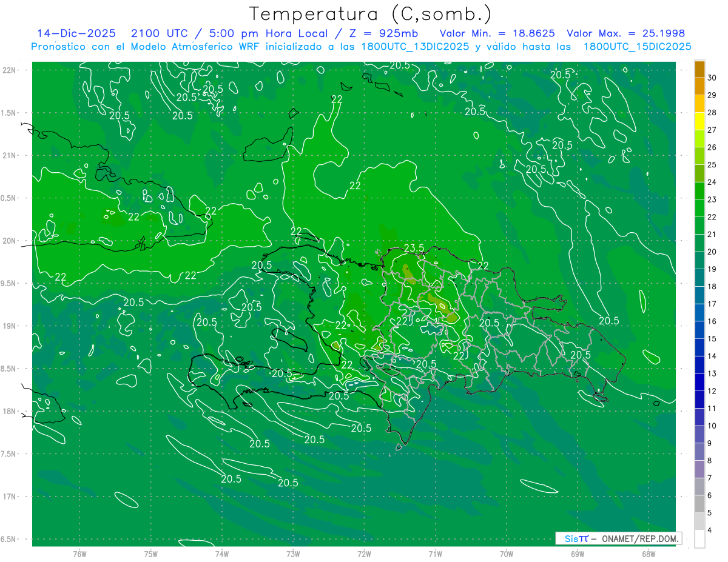Image resolution: width=728 pixels, height=562 pixels.
Task: Click the legend value 4 on color scale
Action: pyautogui.click(x=710, y=530)
